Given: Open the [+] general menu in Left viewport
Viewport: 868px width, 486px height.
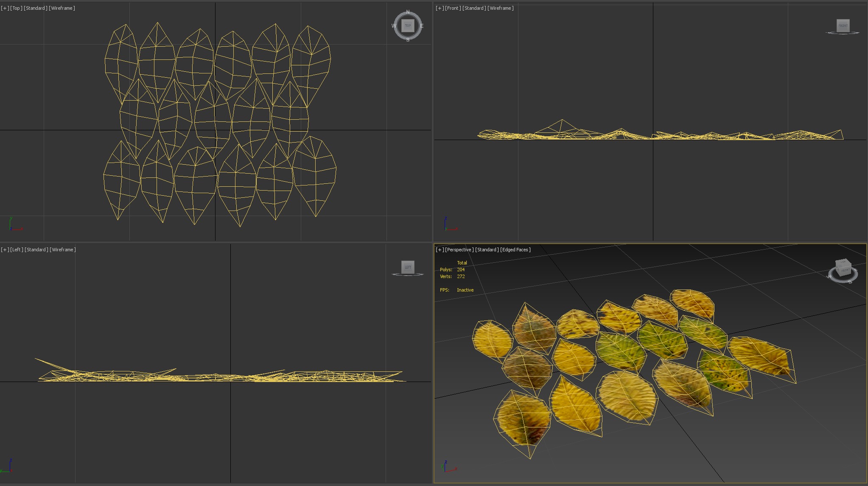Looking at the screenshot, I should [x=5, y=250].
